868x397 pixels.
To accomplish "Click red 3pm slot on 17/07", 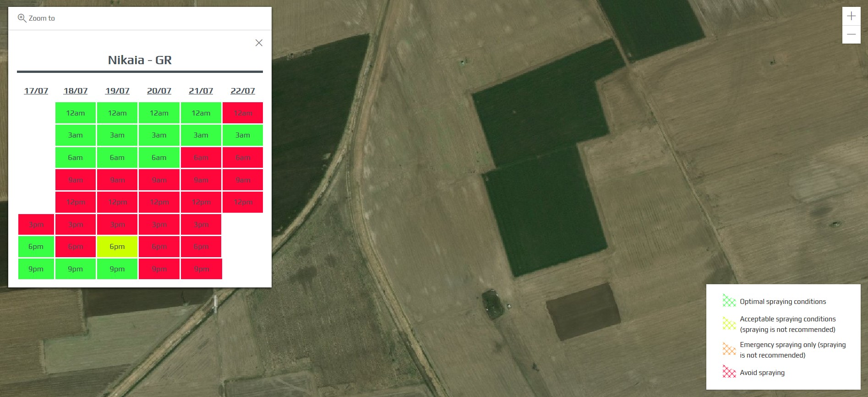I will [36, 225].
